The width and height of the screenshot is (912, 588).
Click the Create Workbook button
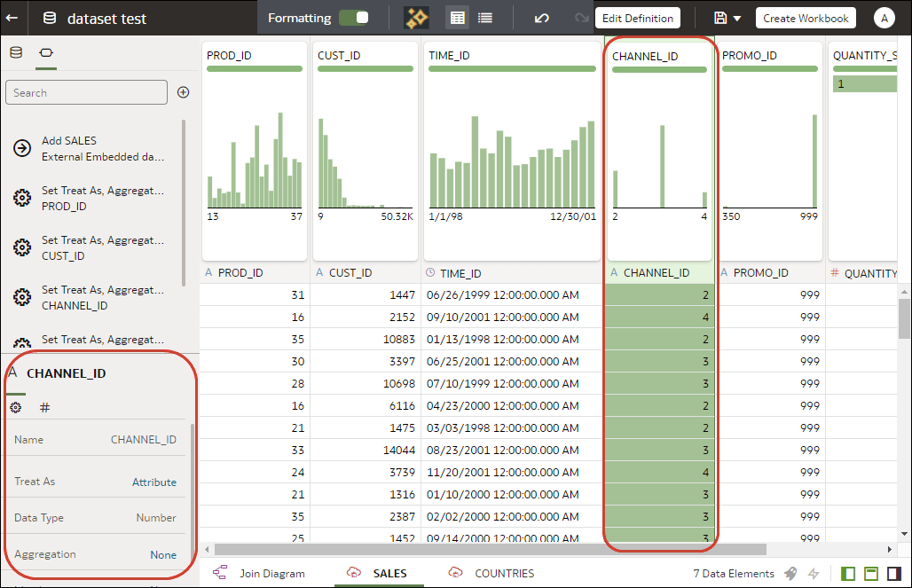(x=805, y=18)
